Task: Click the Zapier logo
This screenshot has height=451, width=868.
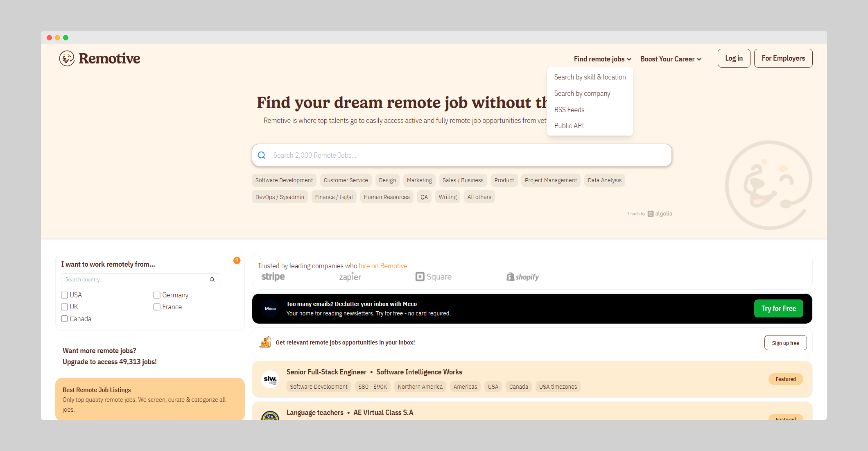Action: tap(350, 277)
